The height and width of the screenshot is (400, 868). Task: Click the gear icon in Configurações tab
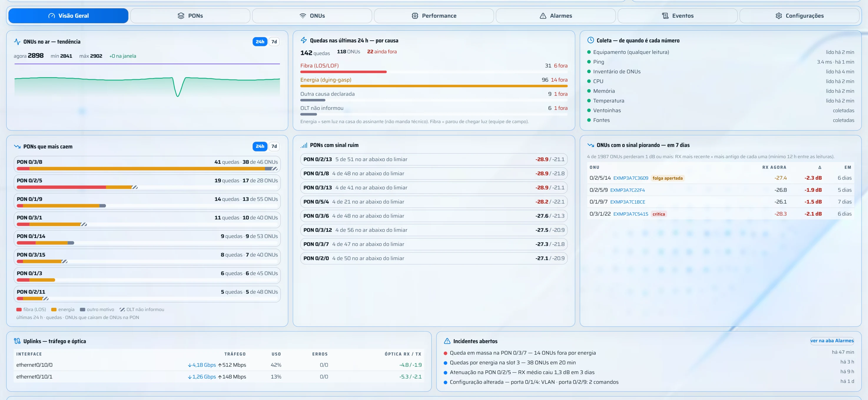click(779, 16)
